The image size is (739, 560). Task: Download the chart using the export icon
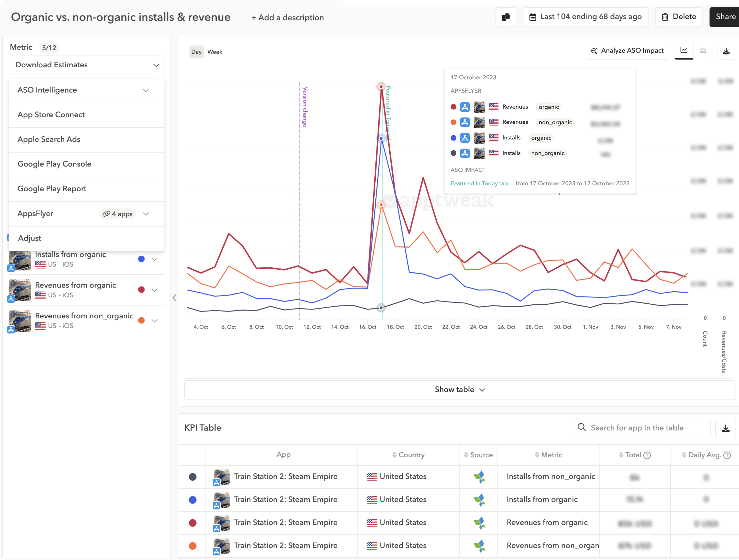pos(726,51)
